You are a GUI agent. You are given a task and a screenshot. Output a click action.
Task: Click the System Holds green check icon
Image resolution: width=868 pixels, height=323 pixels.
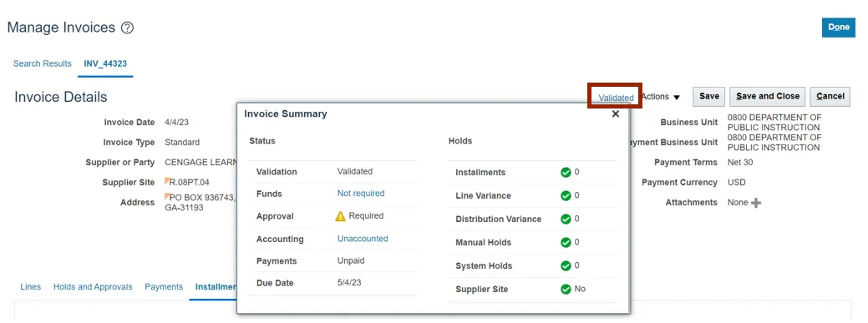(x=566, y=266)
